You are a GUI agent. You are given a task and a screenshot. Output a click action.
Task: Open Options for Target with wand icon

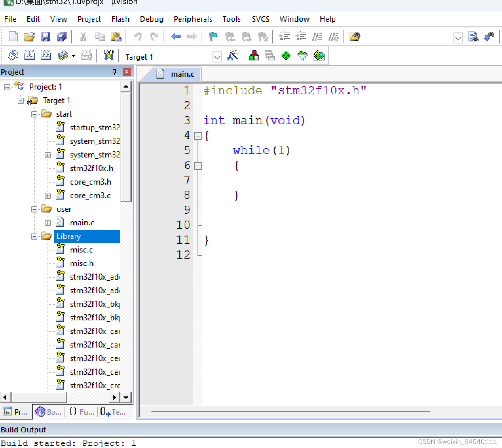tap(232, 56)
